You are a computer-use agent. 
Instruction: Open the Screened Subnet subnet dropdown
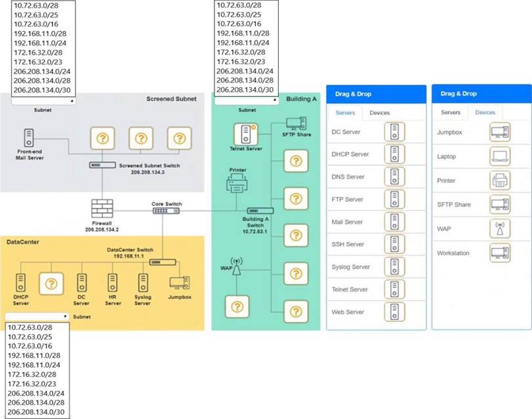point(43,101)
